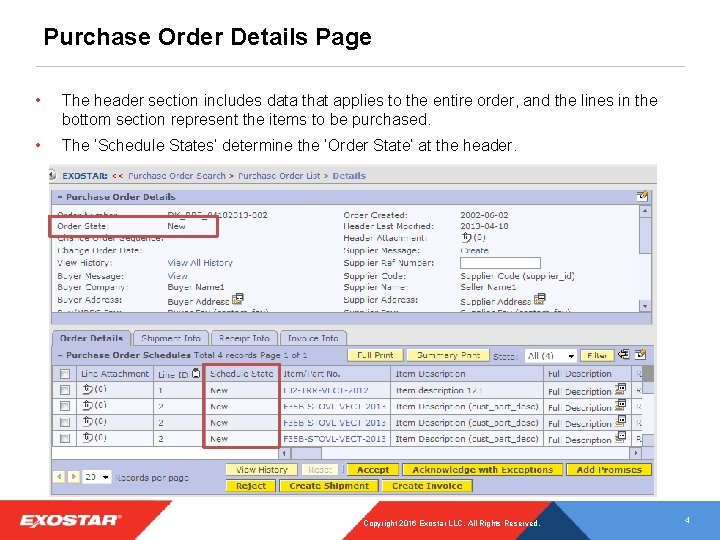This screenshot has width=720, height=540.
Task: Click the Supplier Name value 'Seller Name1'
Action: [488, 287]
